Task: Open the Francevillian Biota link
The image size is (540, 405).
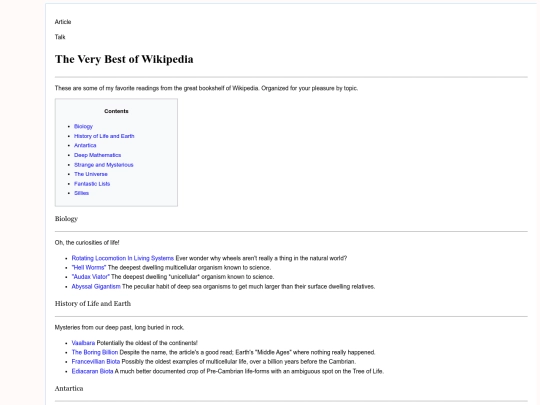Action: tap(96, 361)
